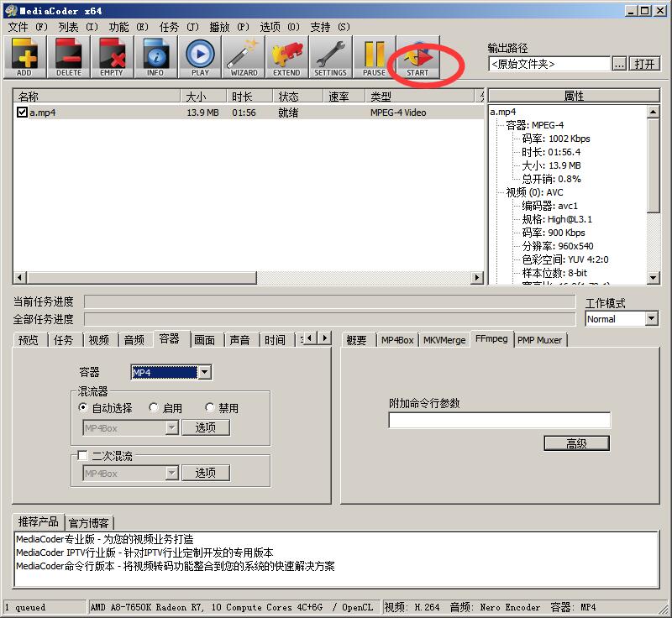Click the 附加命令行参数 input field
This screenshot has height=618, width=672.
pos(499,420)
